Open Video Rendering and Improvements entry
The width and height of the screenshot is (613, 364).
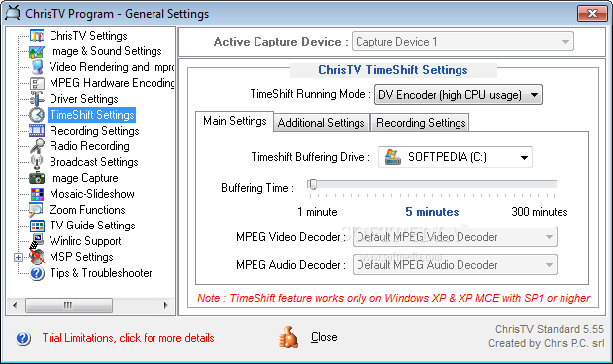click(112, 67)
